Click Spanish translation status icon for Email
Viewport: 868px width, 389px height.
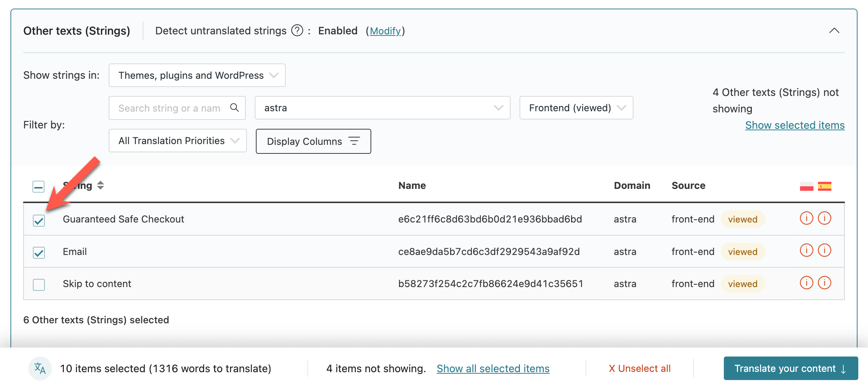(x=824, y=250)
